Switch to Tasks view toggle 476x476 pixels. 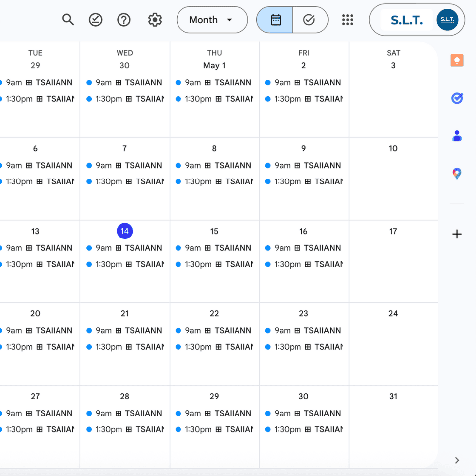tap(310, 20)
